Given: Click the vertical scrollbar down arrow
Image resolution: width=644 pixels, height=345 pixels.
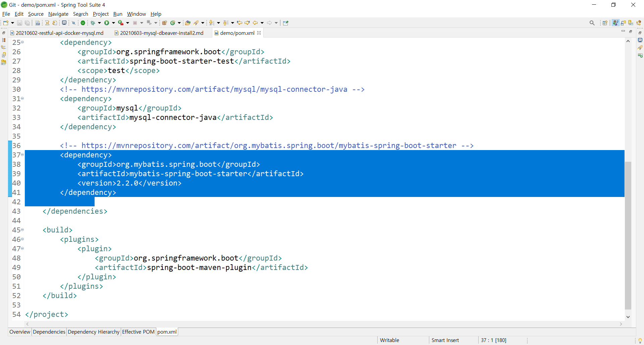Looking at the screenshot, I should (x=628, y=317).
